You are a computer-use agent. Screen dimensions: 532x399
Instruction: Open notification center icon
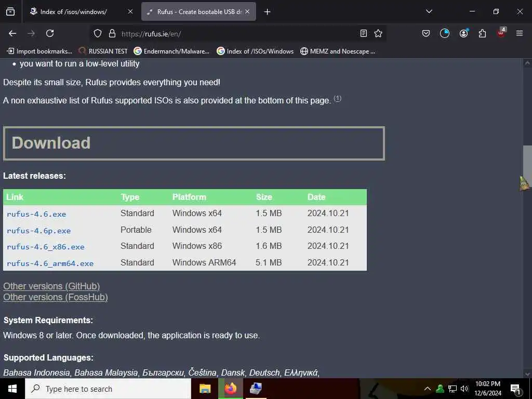click(x=515, y=389)
